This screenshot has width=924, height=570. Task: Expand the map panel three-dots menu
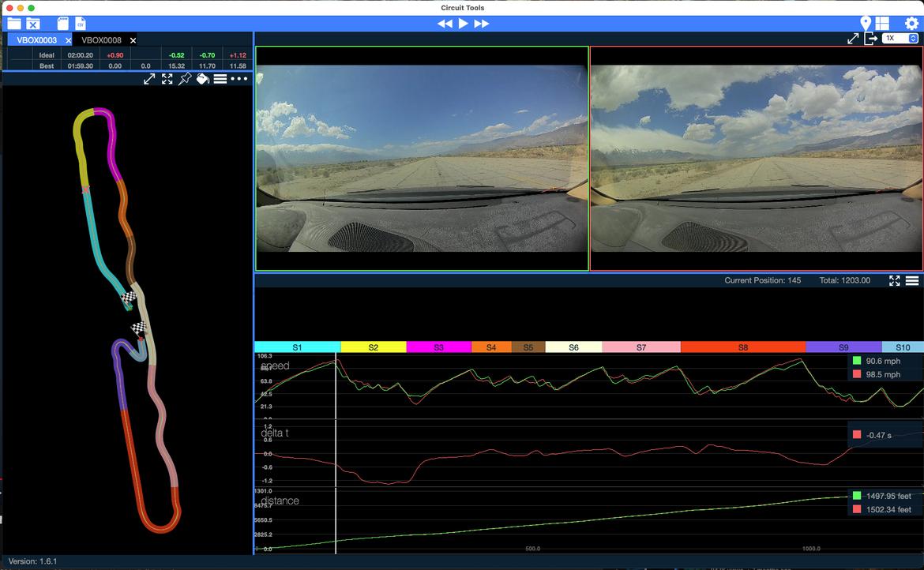(x=239, y=79)
